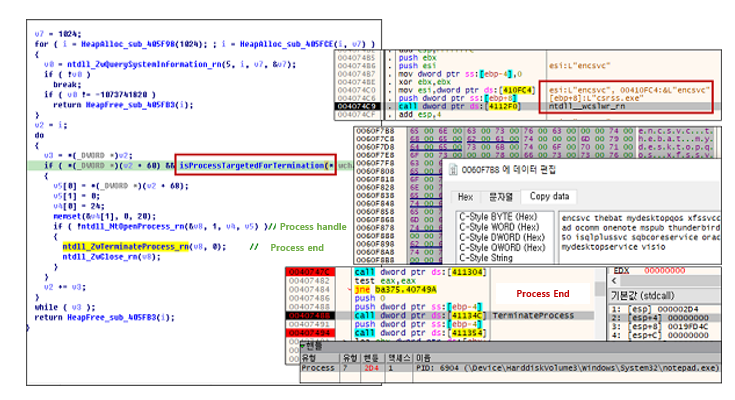Select the Copy data tab
This screenshot has width=735, height=400.
pos(549,196)
